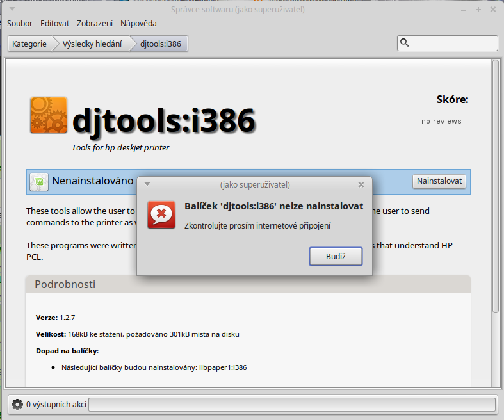Click the magnifier icon in search box
The width and height of the screenshot is (504, 420).
pos(405,43)
